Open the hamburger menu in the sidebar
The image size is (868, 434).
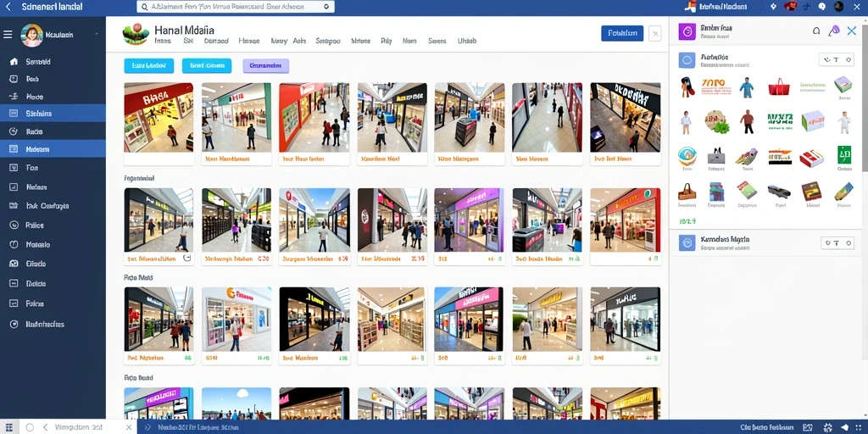click(x=8, y=35)
